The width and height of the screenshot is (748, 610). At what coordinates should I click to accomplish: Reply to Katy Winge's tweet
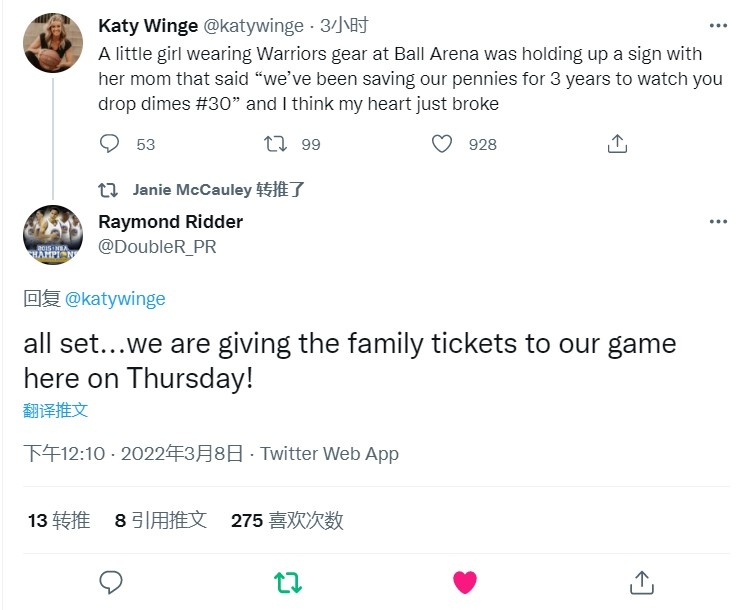pos(110,144)
